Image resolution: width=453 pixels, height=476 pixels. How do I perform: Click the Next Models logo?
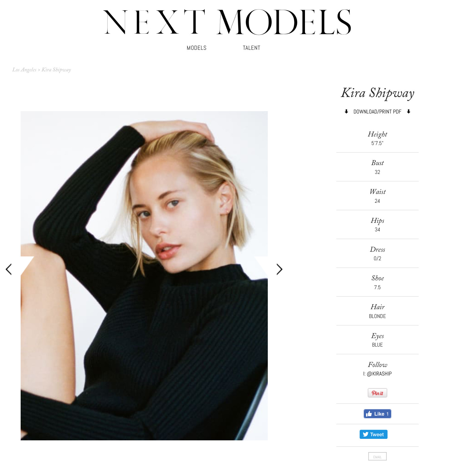[x=227, y=22]
